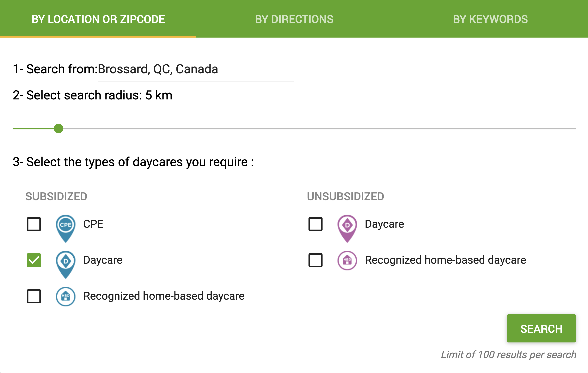588x373 pixels.
Task: Click the CPE label text
Action: (93, 224)
